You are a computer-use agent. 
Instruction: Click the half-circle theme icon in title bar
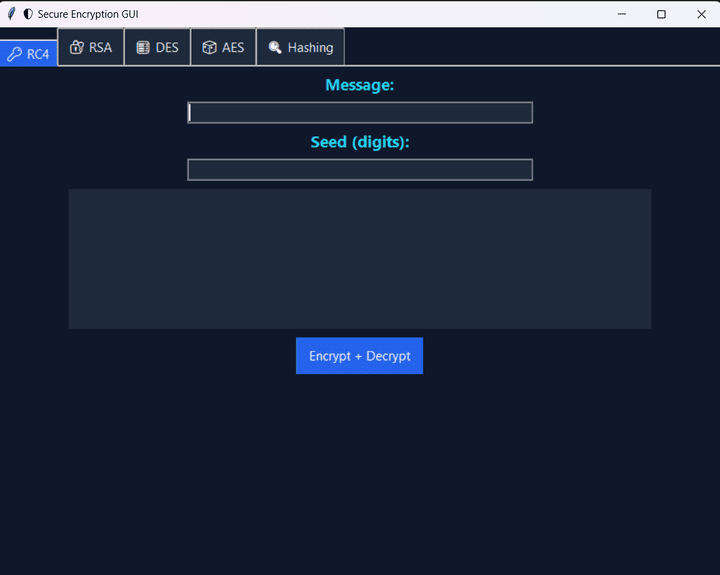click(28, 14)
